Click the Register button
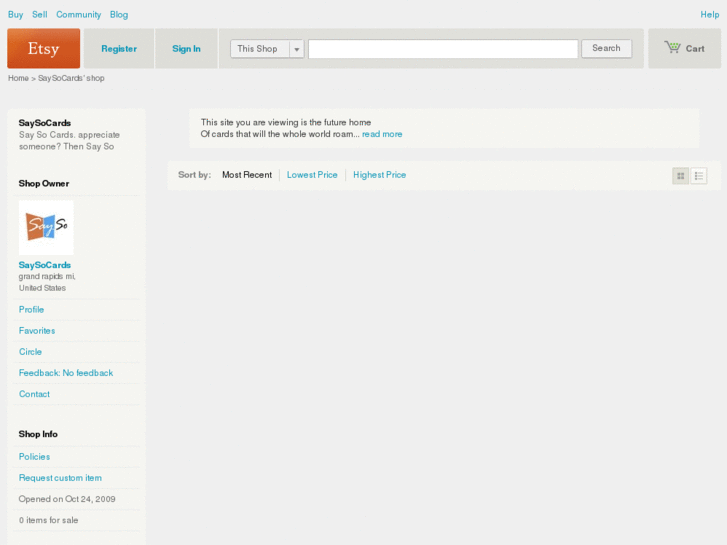 coord(119,49)
